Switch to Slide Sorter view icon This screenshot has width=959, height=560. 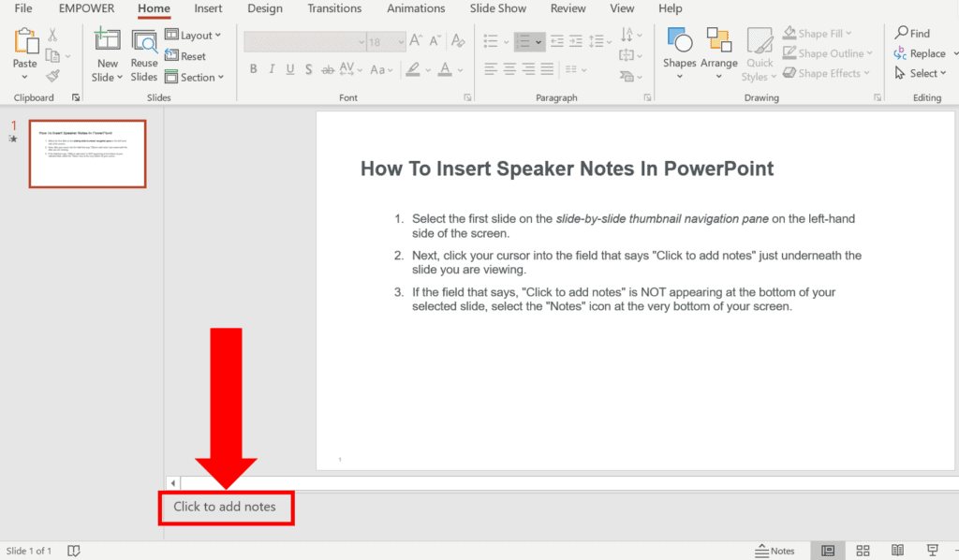(862, 551)
